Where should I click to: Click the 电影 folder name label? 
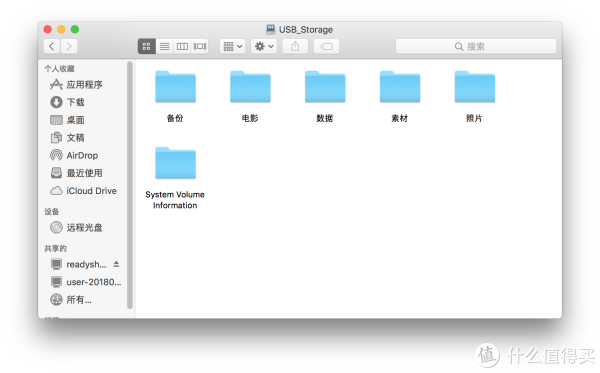click(250, 118)
